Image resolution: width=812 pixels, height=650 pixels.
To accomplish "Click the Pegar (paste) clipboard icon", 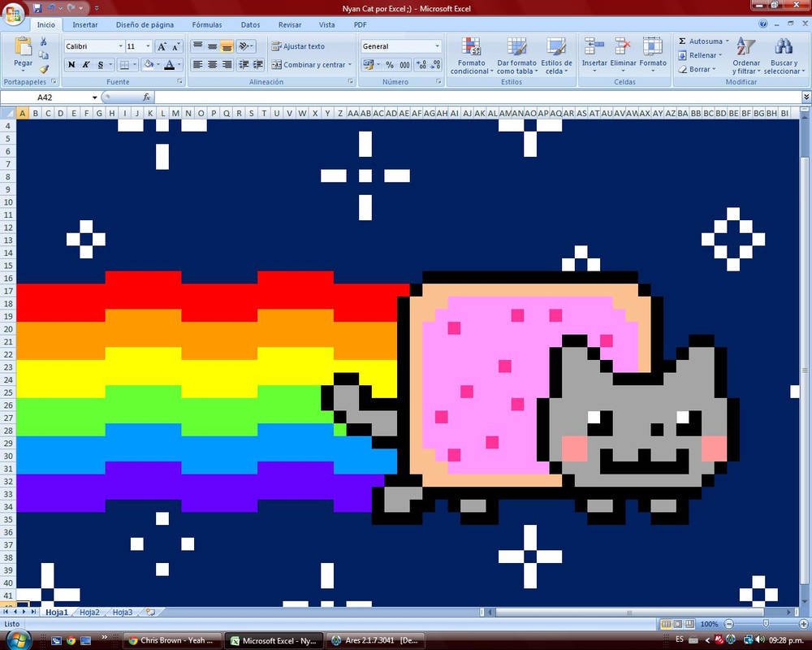I will coord(23,49).
